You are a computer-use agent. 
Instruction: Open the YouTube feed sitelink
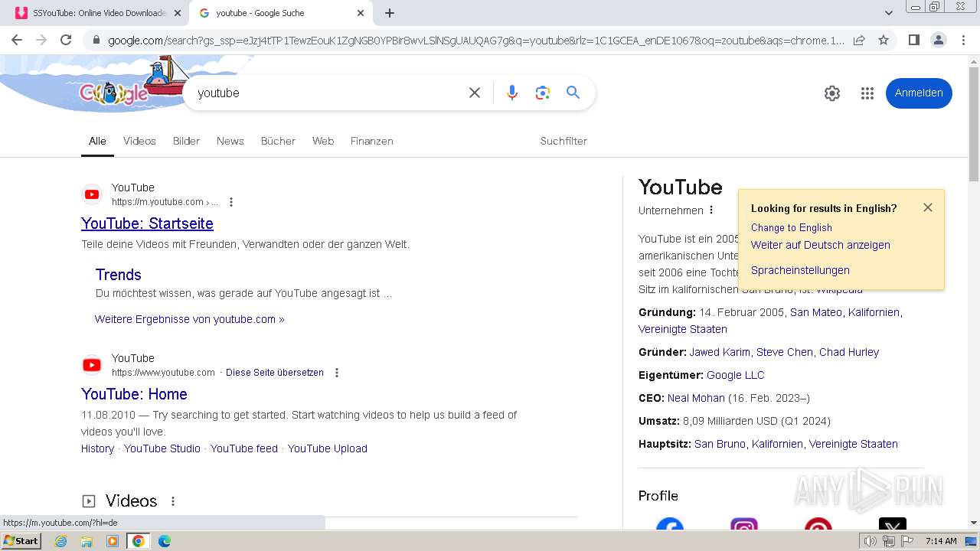[244, 448]
